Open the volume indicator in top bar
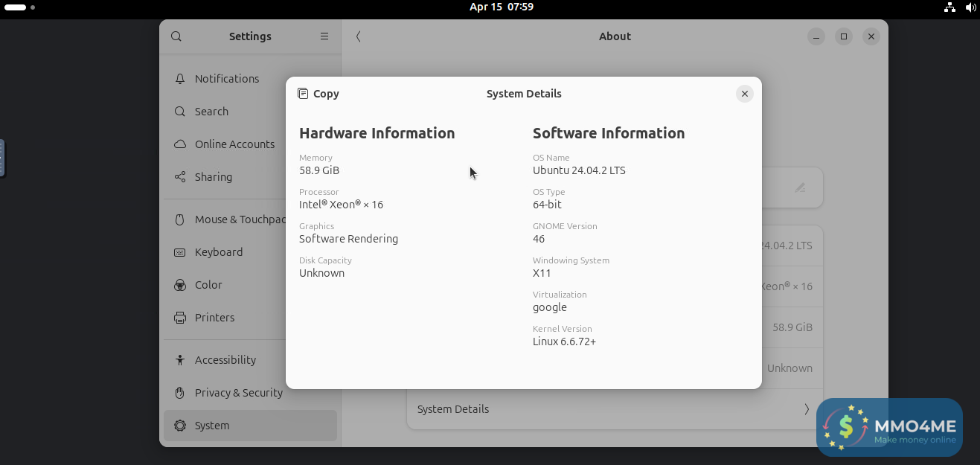 tap(970, 7)
